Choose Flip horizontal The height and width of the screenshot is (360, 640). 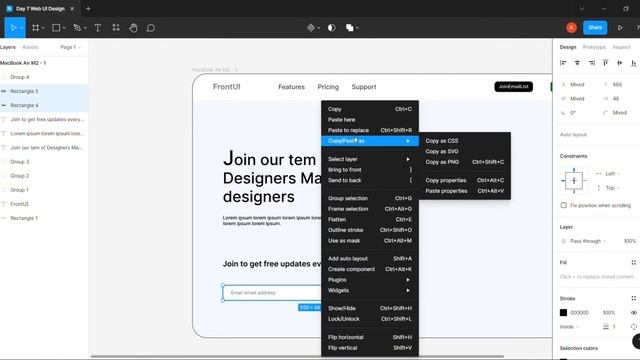click(370, 337)
